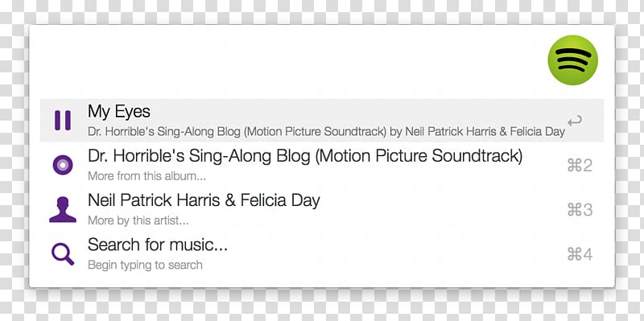Image resolution: width=644 pixels, height=321 pixels.
Task: Click More by this artist... subtitle
Action: coord(138,221)
